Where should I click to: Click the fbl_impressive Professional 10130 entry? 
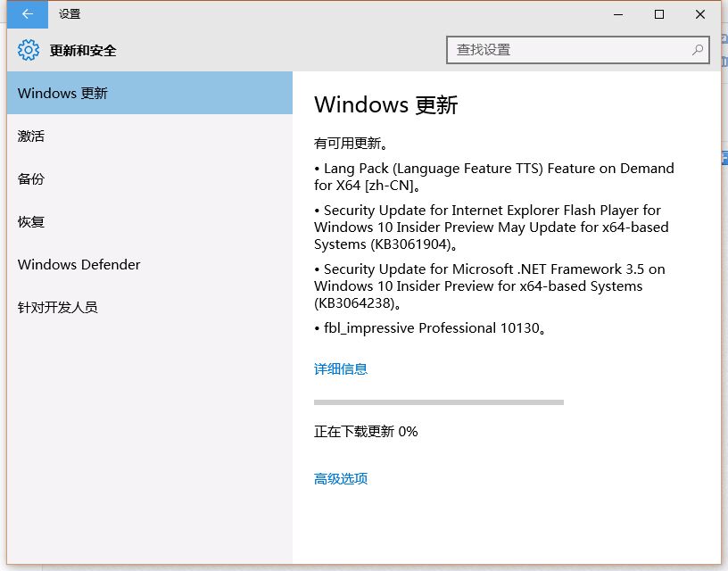pos(430,327)
